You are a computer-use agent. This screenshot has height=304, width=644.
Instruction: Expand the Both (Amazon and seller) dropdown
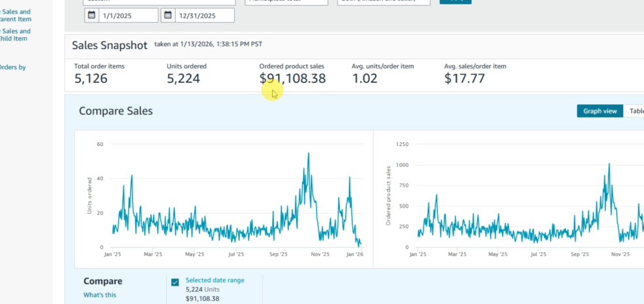[384, 1]
